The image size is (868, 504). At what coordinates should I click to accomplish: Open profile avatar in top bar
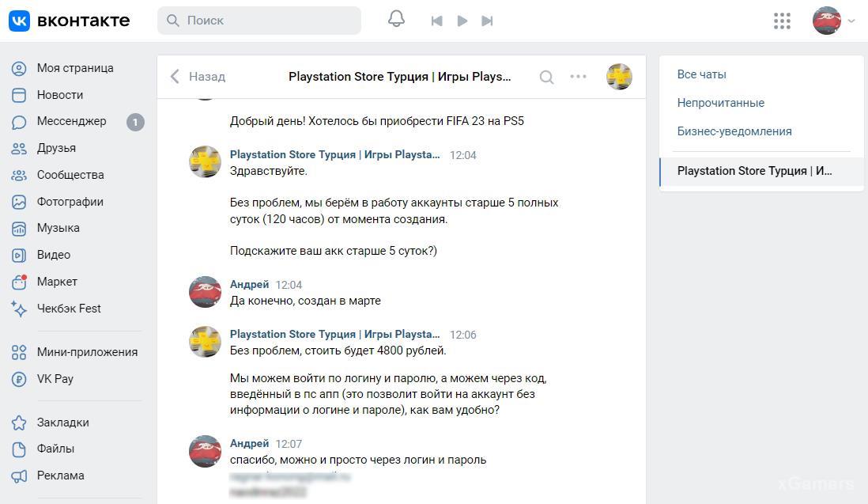click(826, 21)
